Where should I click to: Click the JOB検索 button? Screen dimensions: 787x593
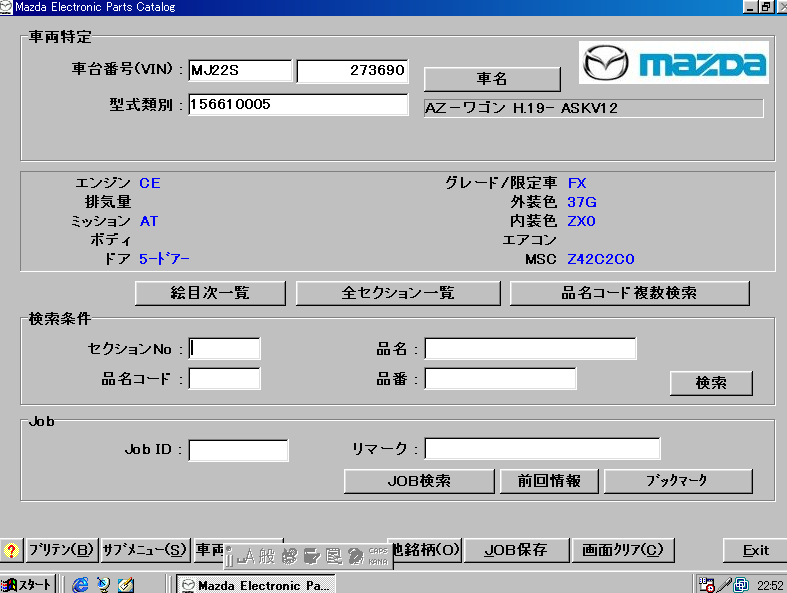click(x=419, y=481)
